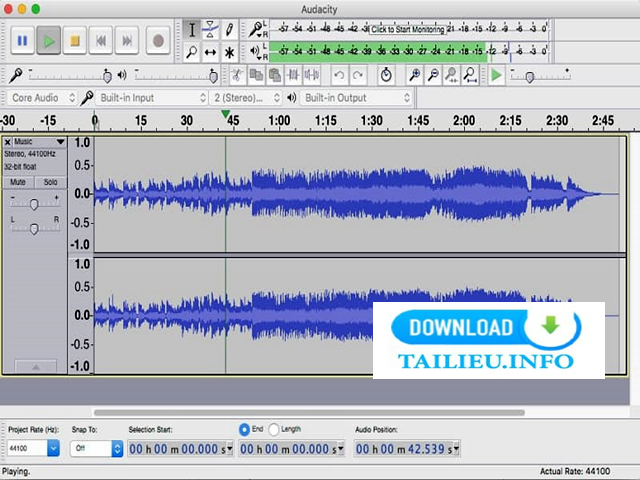This screenshot has width=640, height=480.
Task: Select the Multi-Tool (asterisk) mode
Action: [229, 52]
